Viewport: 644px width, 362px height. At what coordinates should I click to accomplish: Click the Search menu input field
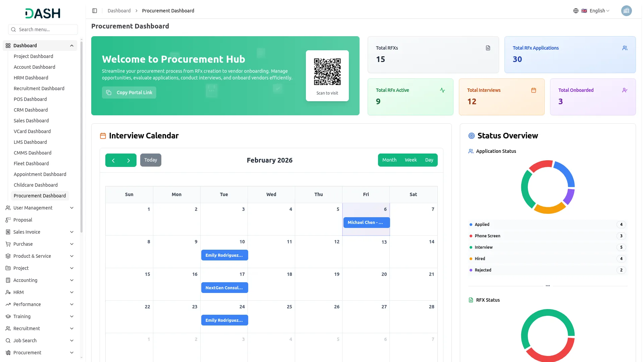[43, 29]
